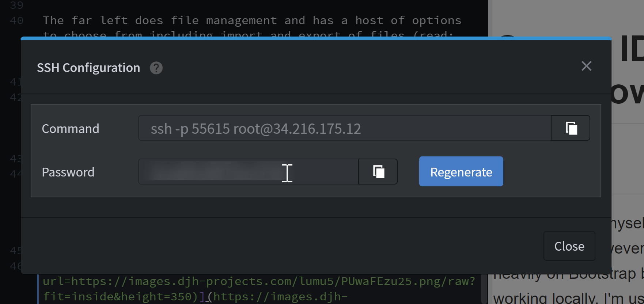This screenshot has height=304, width=644.
Task: Regenerate the SSH password
Action: [461, 172]
